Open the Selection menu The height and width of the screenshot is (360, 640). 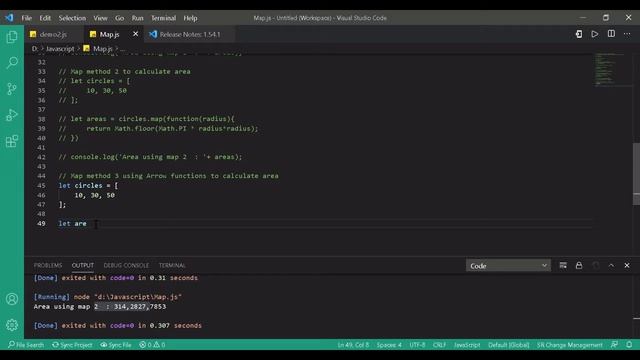(x=72, y=18)
